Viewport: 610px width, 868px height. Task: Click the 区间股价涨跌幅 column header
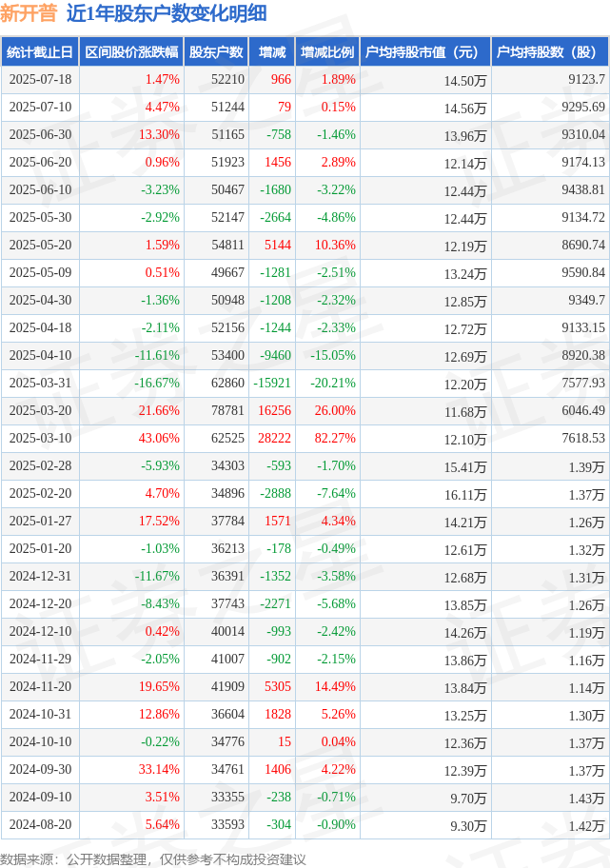coord(131,52)
